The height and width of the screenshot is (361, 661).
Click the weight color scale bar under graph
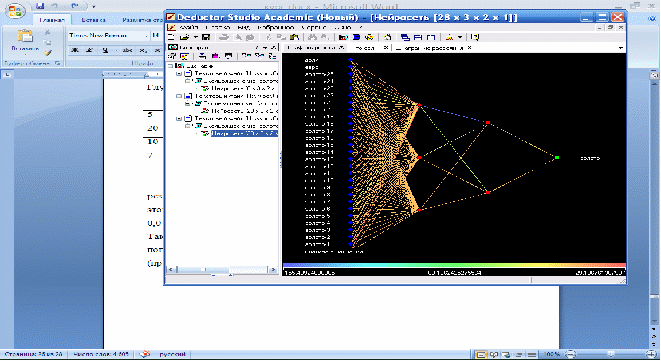pyautogui.click(x=454, y=265)
